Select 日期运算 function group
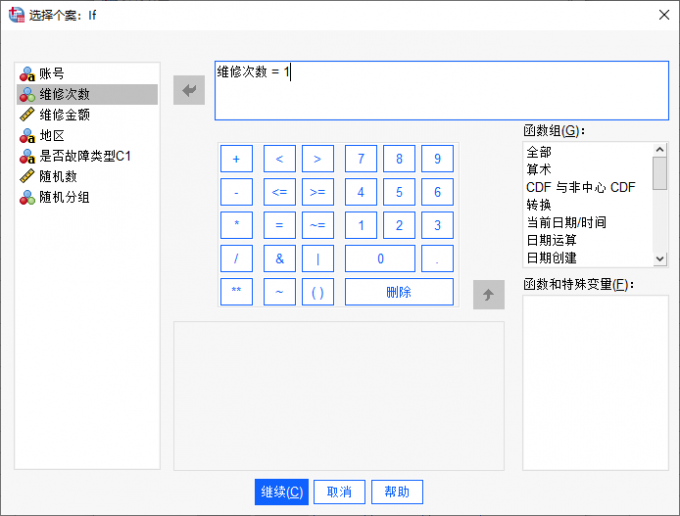The width and height of the screenshot is (680, 516). tap(588, 240)
